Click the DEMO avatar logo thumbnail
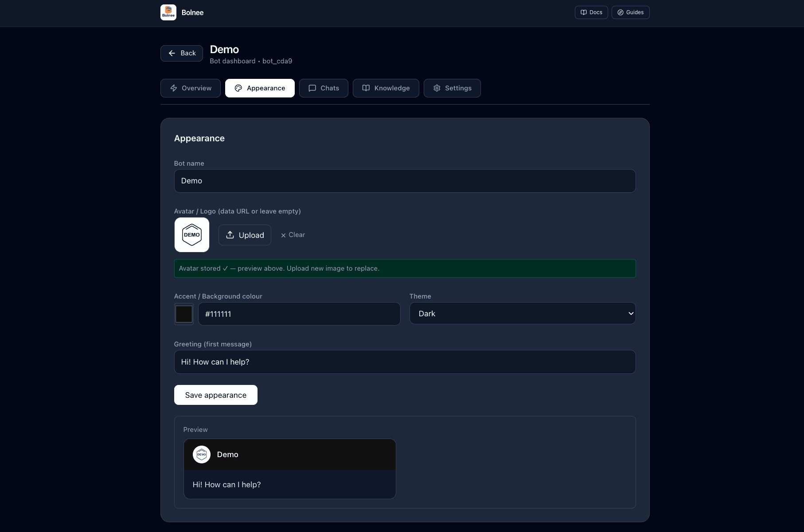Screen dimensions: 804x532 coord(192,235)
